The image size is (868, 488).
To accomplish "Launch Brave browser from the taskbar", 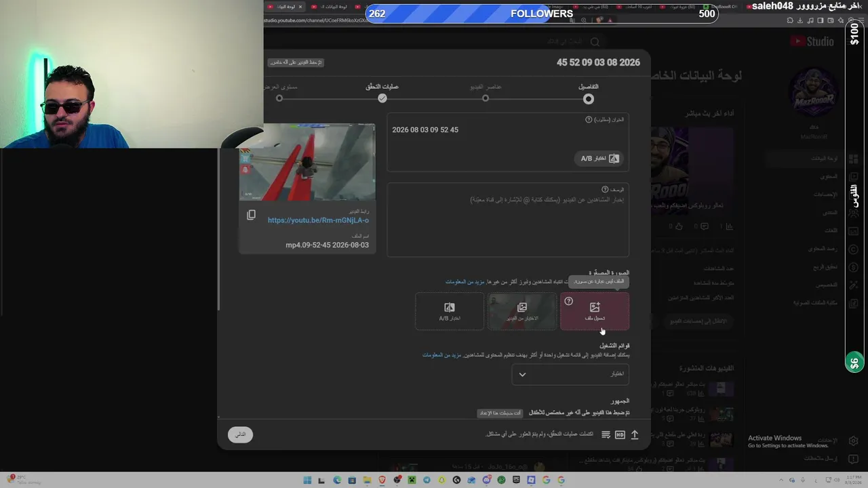I will point(382,480).
